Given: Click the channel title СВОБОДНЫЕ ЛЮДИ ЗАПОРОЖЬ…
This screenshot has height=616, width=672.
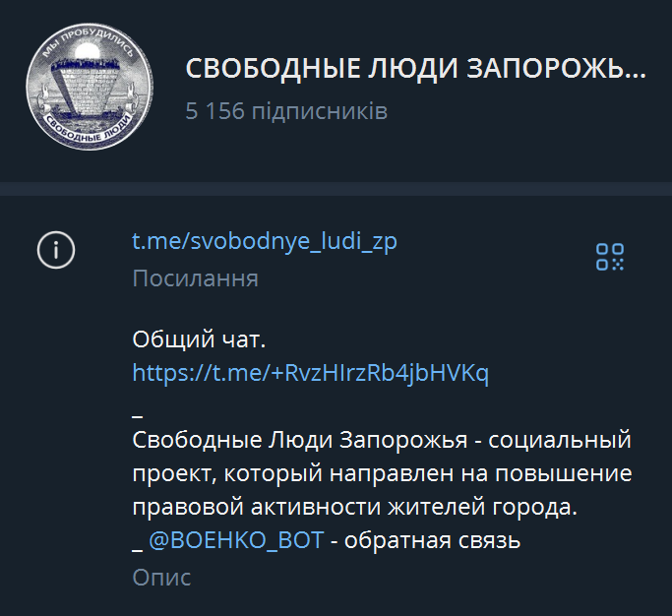Looking at the screenshot, I should tap(416, 69).
